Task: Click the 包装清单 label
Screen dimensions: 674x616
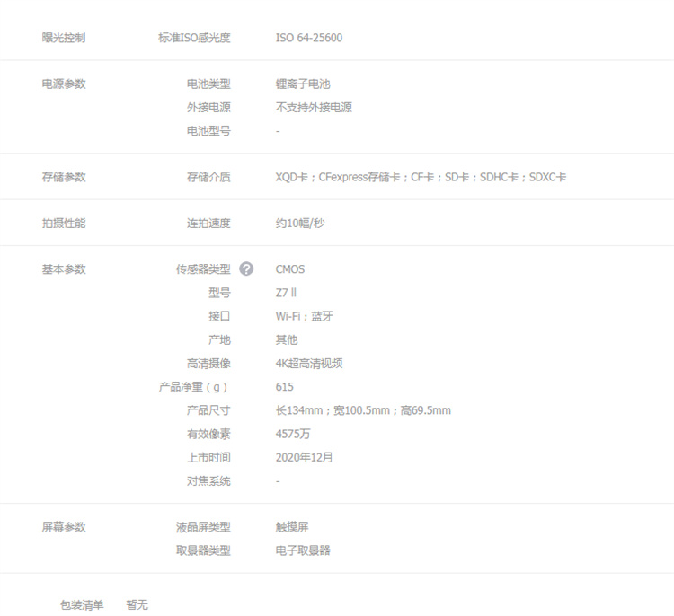Action: click(x=82, y=605)
